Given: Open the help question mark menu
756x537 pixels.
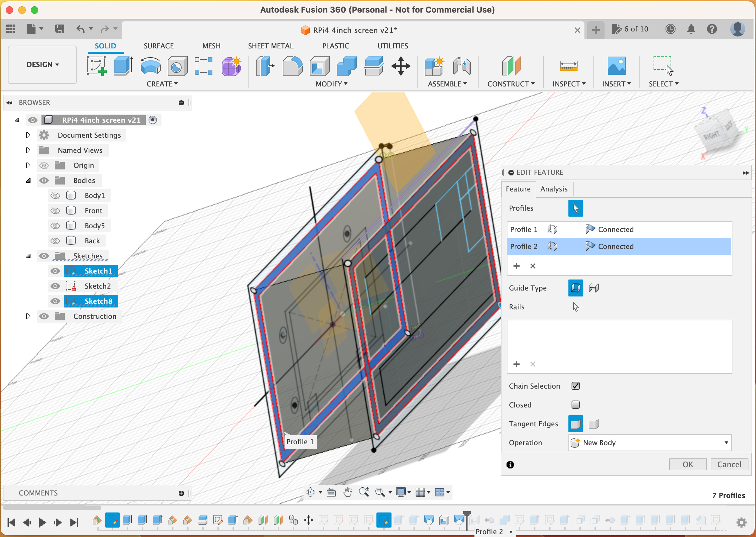Looking at the screenshot, I should tap(712, 29).
